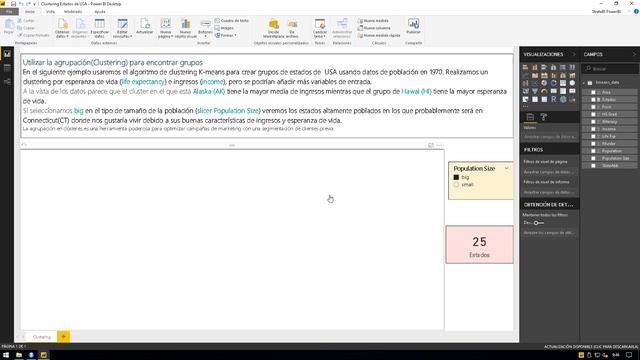640x360 pixels.
Task: Insert a Cuadro de texto
Action: click(231, 20)
